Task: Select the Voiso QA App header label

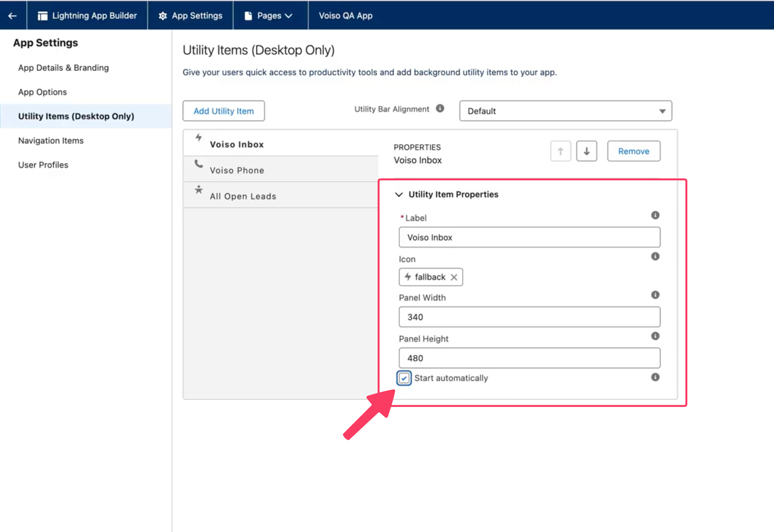Action: pos(345,16)
